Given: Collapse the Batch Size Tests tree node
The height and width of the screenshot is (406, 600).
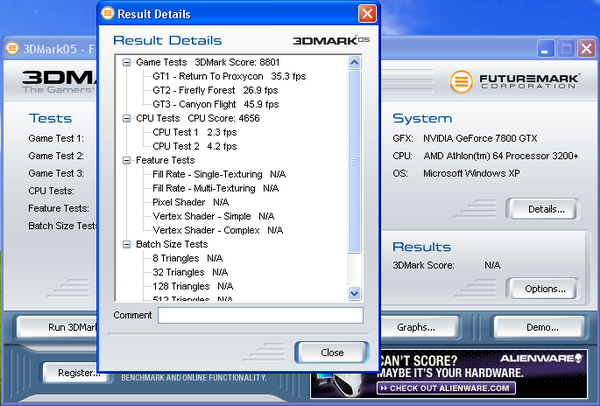Looking at the screenshot, I should click(126, 244).
